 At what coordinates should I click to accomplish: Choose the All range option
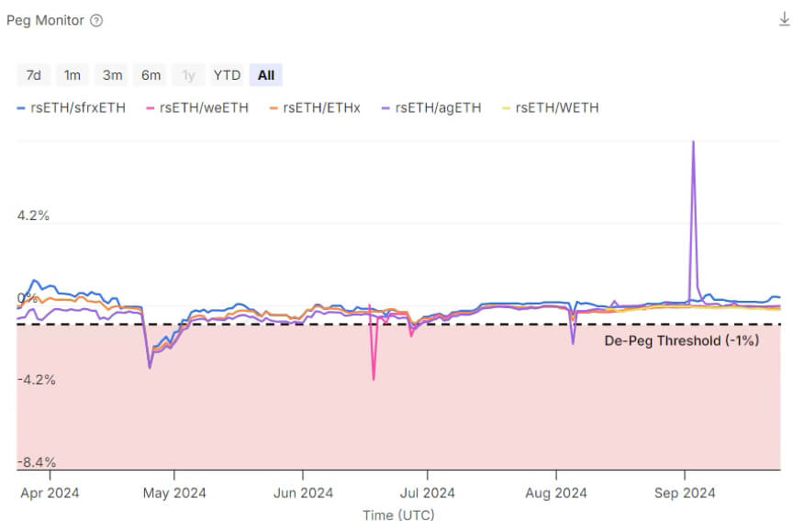266,75
